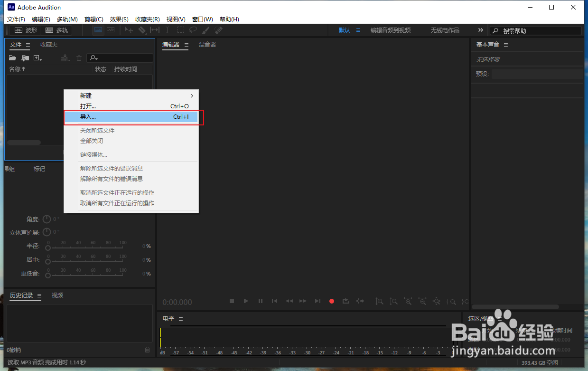Select the Move tool in the toolbar
Image resolution: width=588 pixels, height=371 pixels.
point(128,30)
